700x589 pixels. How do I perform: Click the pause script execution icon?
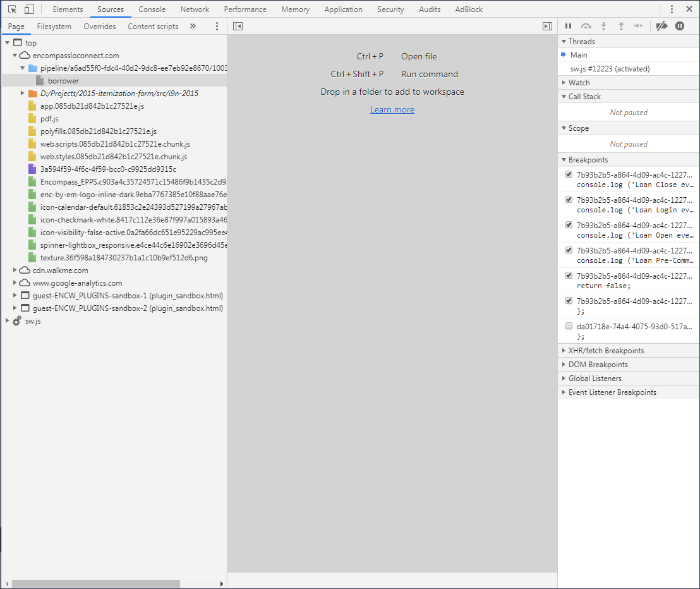click(x=568, y=26)
